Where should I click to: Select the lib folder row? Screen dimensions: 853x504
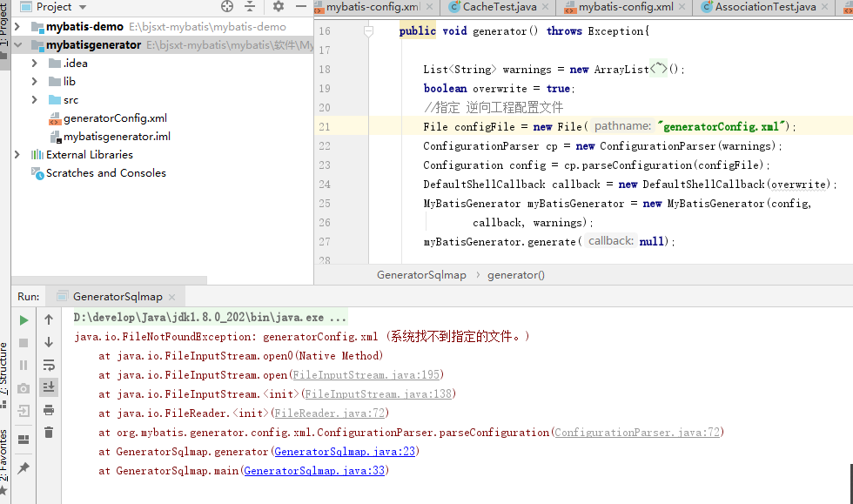point(163,81)
